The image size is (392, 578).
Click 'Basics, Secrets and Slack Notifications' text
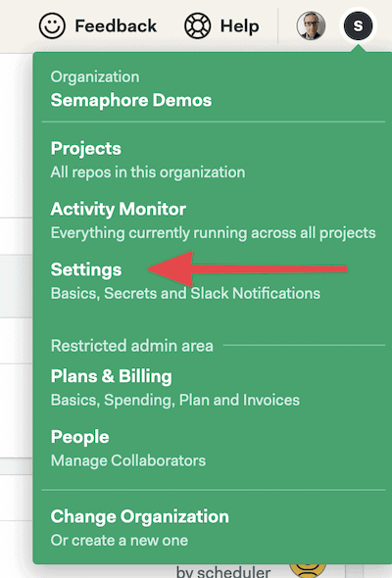pyautogui.click(x=185, y=294)
